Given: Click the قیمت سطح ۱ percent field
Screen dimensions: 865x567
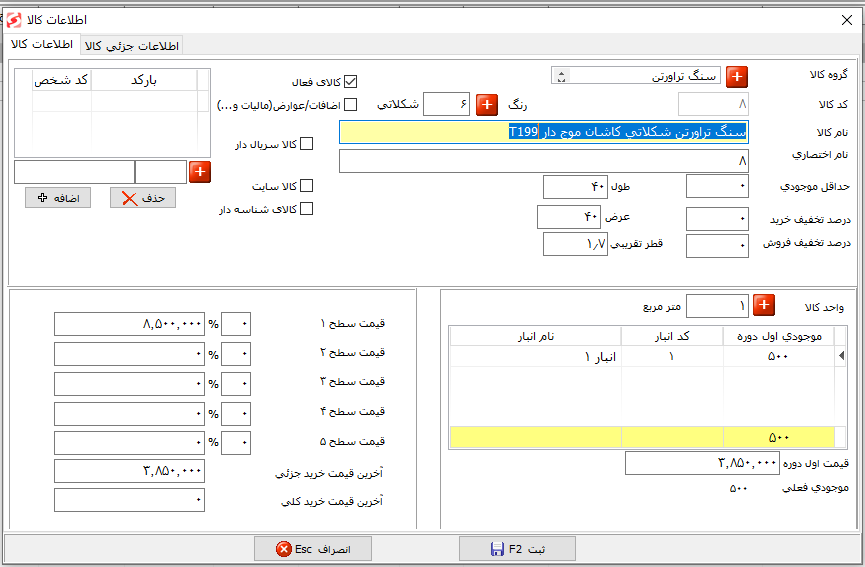Looking at the screenshot, I should [x=236, y=324].
